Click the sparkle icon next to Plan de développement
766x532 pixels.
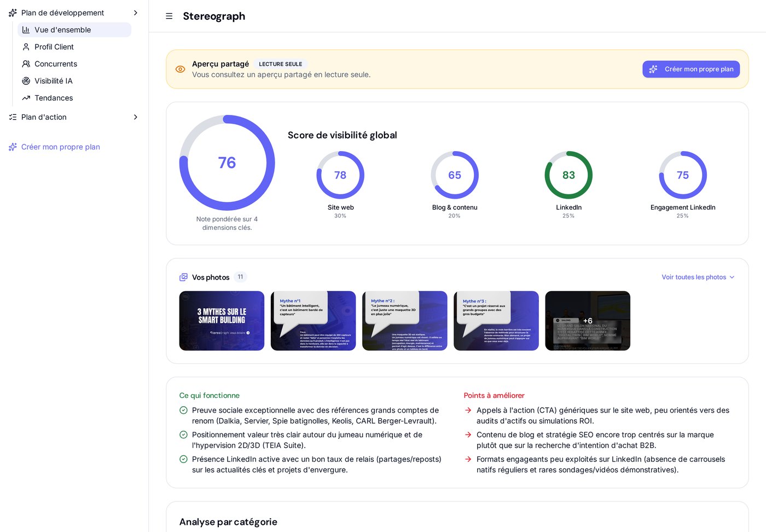(13, 13)
